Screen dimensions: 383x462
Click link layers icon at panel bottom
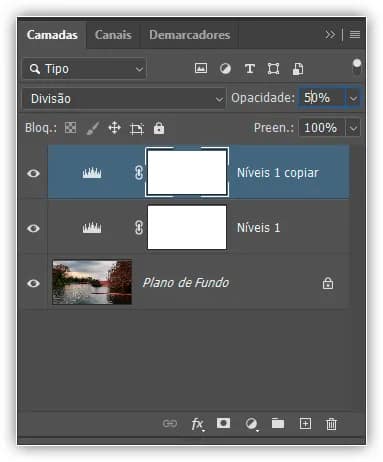click(170, 423)
